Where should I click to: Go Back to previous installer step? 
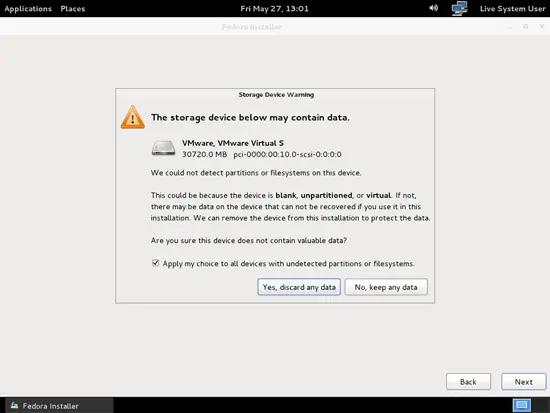pyautogui.click(x=468, y=381)
